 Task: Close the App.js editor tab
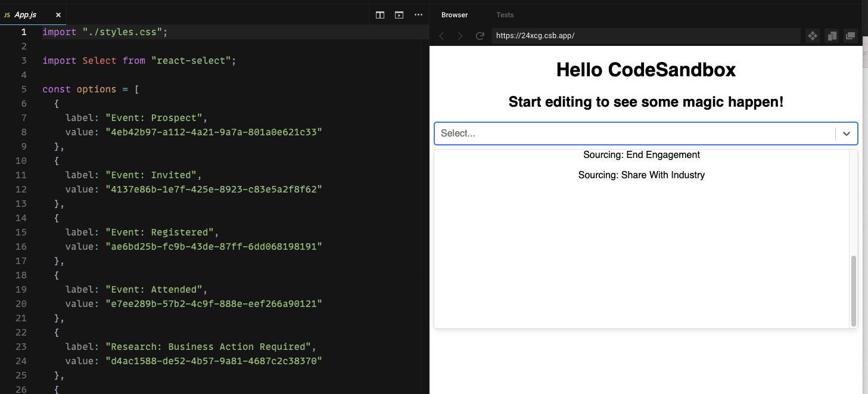click(57, 14)
